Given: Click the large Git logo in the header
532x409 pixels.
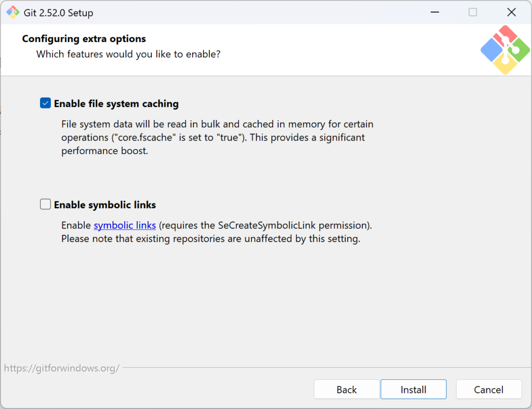Looking at the screenshot, I should pos(504,50).
